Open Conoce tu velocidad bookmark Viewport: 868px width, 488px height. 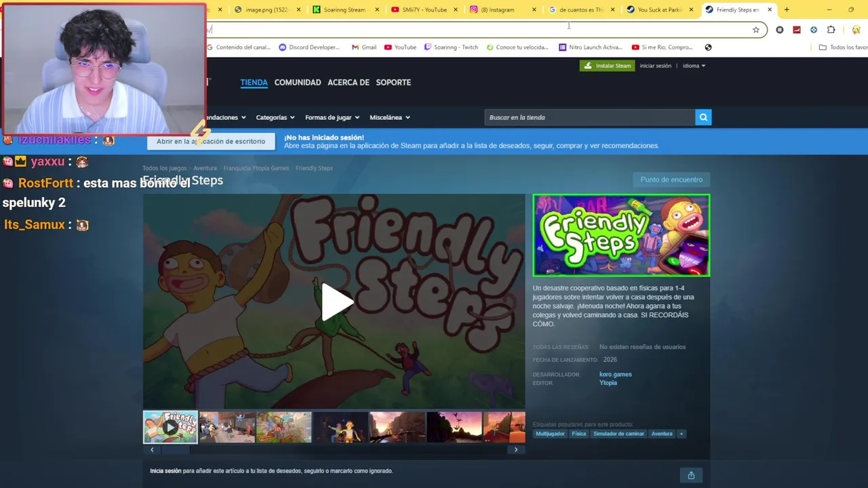click(x=517, y=47)
